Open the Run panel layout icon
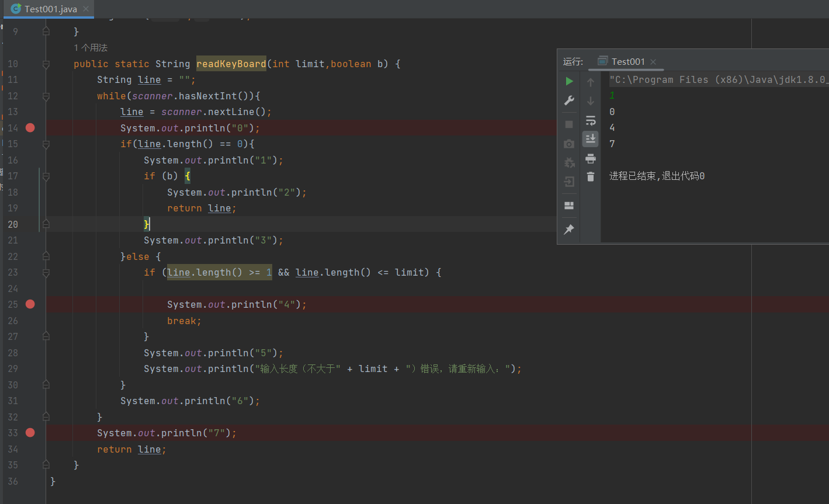 click(x=569, y=206)
